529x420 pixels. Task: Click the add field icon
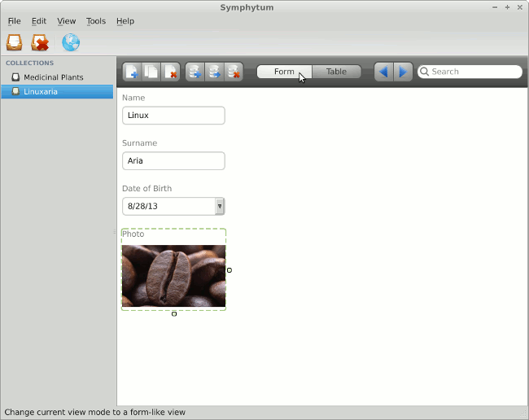(195, 72)
